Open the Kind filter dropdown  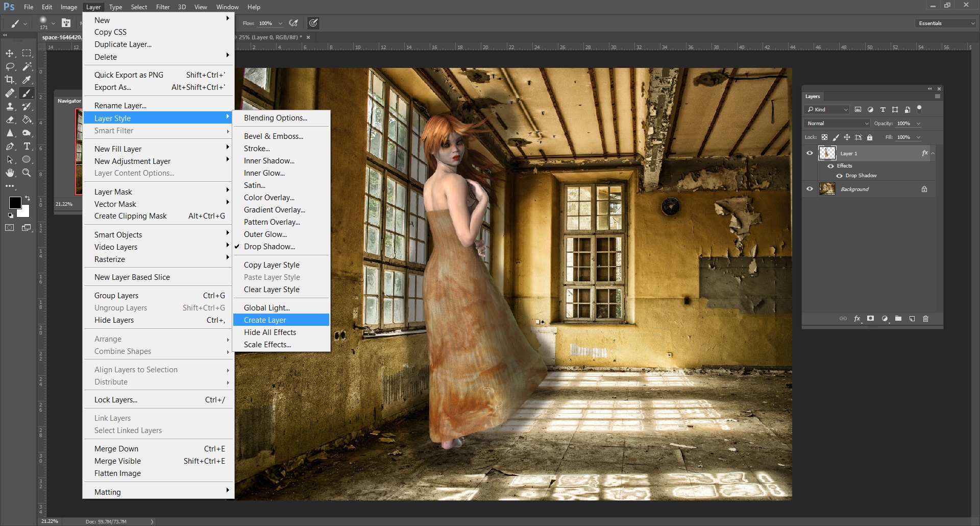[827, 110]
